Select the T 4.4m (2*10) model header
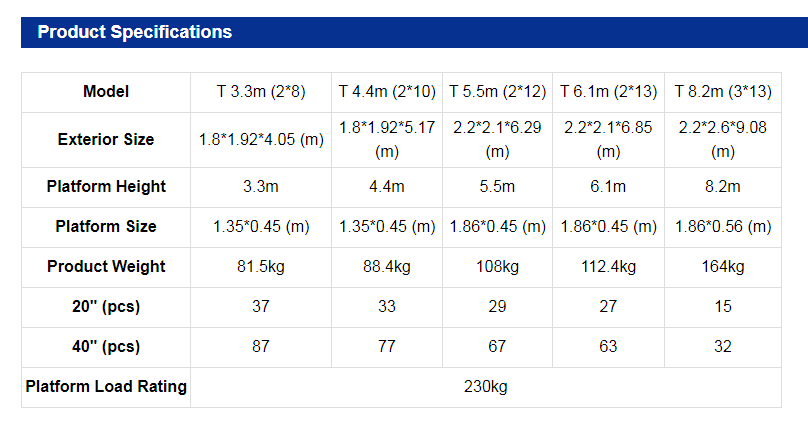 coord(387,92)
